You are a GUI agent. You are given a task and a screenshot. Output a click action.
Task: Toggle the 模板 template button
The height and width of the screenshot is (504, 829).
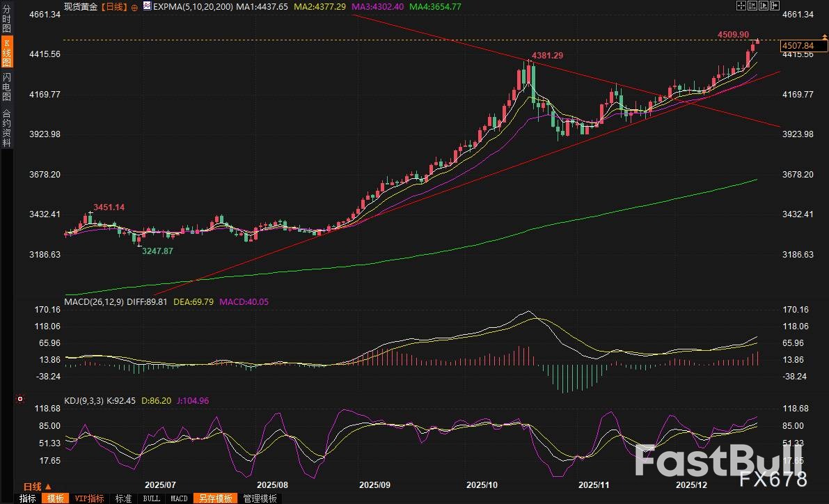pyautogui.click(x=54, y=498)
